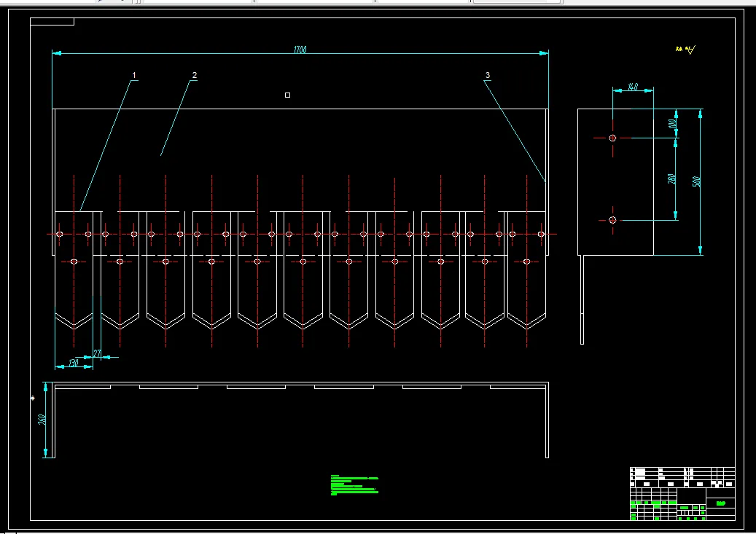The image size is (756, 534).
Task: Select the balloon label "2"
Action: (195, 75)
